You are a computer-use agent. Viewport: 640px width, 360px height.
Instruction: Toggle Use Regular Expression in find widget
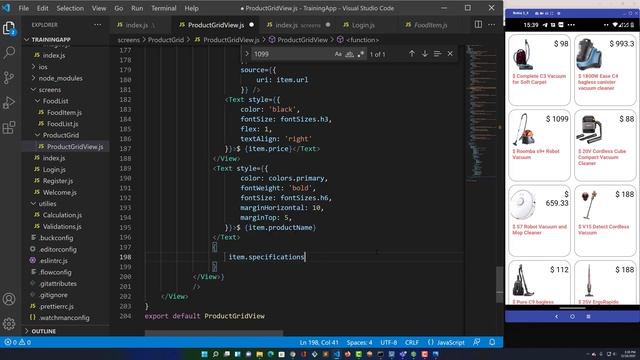(x=360, y=54)
